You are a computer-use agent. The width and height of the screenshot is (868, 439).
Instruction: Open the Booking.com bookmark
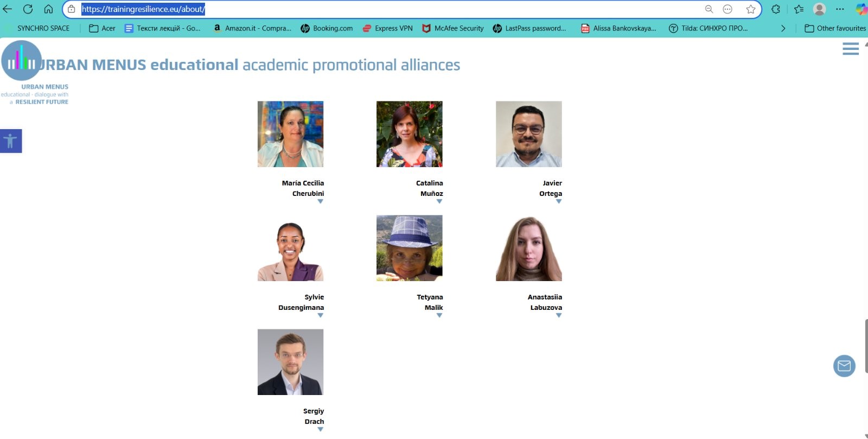(327, 28)
